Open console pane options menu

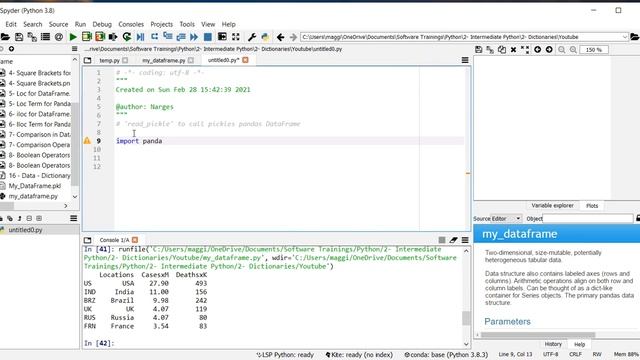[465, 240]
